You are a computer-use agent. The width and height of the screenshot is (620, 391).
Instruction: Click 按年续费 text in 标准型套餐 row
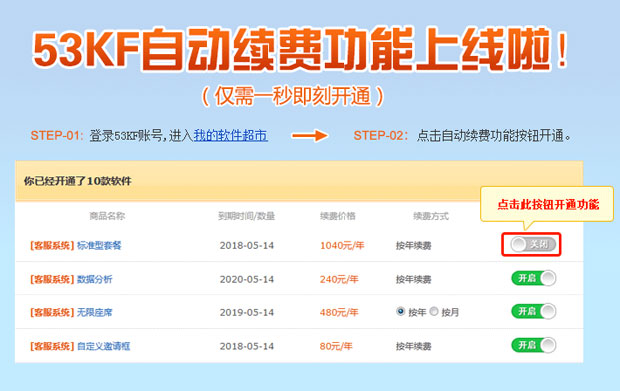point(414,246)
